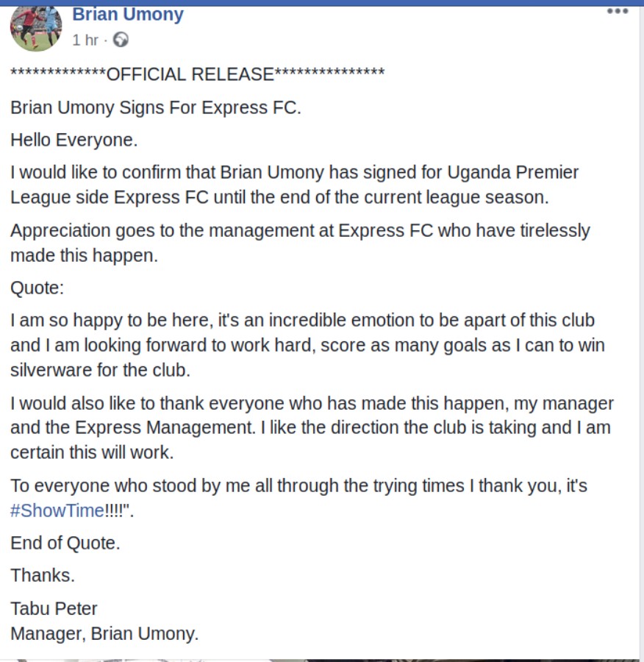
Task: Click the 1 hr post timestamp
Action: point(85,40)
